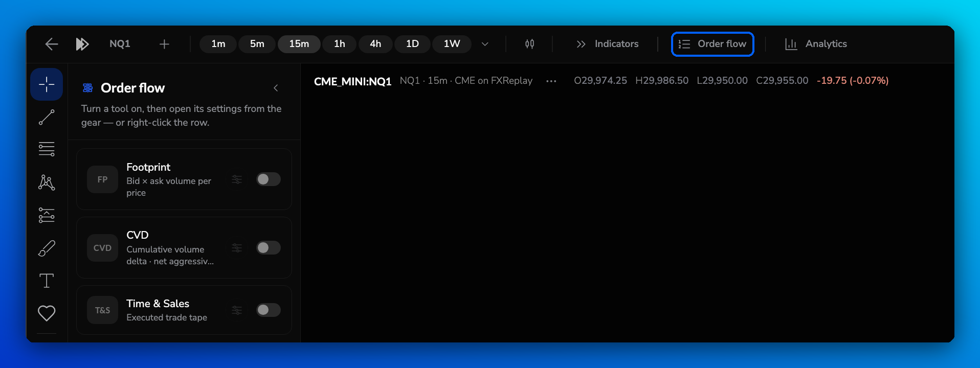Click the Time & Sales card title

point(158,304)
